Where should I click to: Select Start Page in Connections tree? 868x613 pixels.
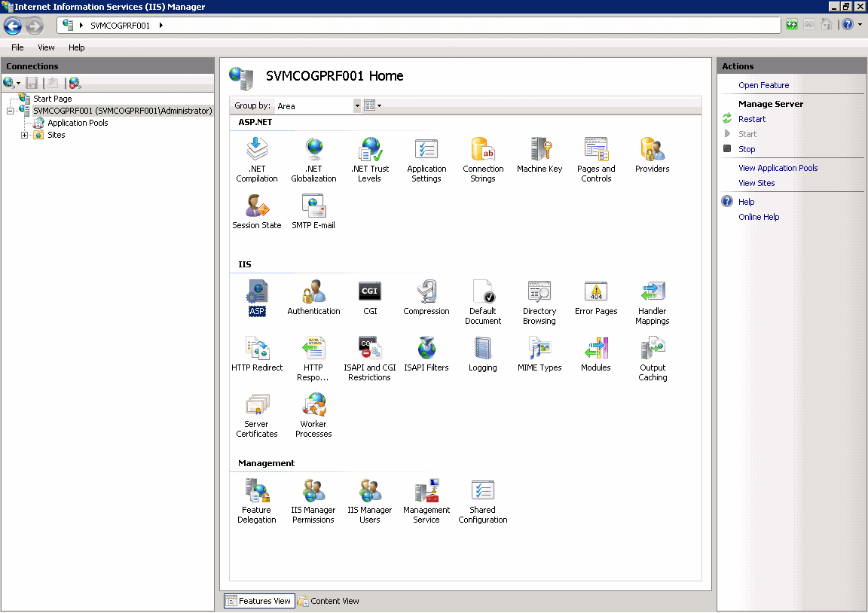[52, 99]
